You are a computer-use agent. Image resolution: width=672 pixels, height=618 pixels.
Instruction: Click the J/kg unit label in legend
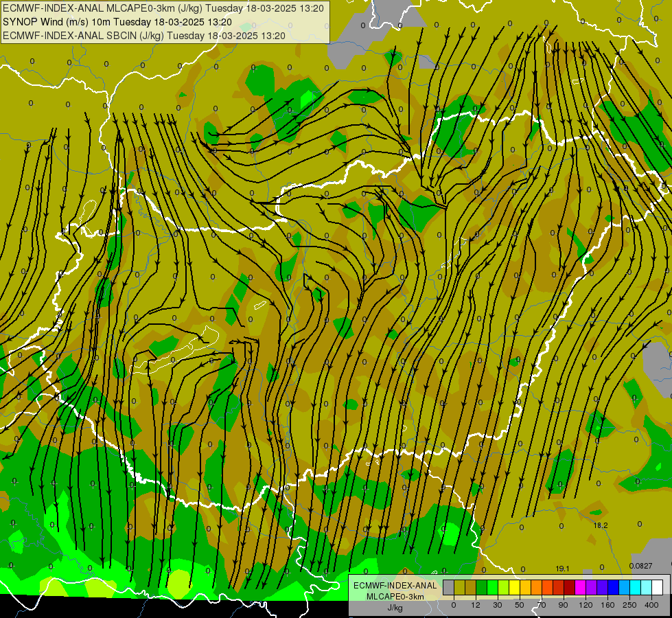click(x=395, y=608)
